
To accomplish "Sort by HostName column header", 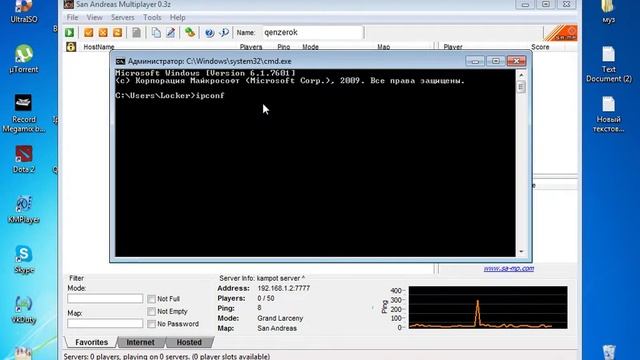I will click(x=99, y=47).
